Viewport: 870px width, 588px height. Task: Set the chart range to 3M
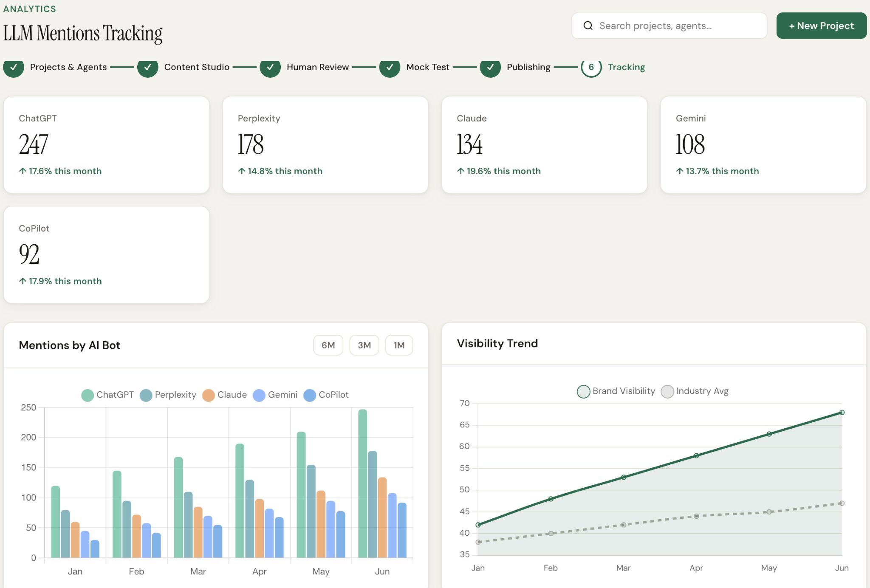click(364, 345)
